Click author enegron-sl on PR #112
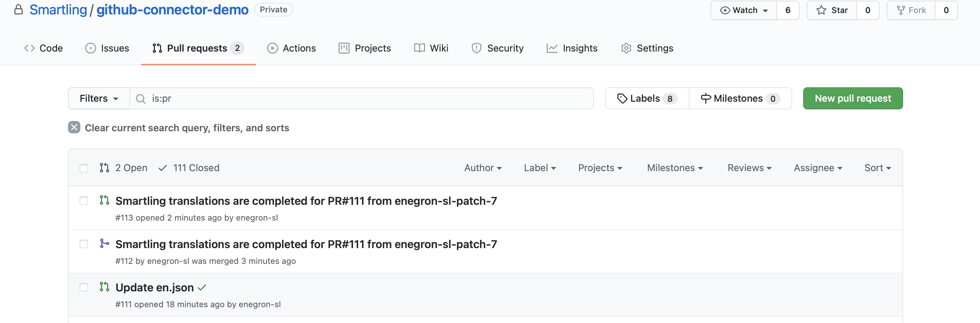The height and width of the screenshot is (323, 980). 168,261
